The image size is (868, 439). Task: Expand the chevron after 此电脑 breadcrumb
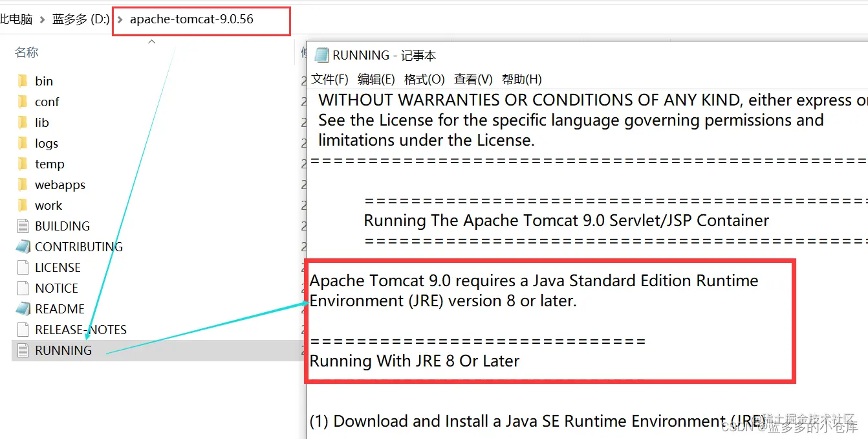click(43, 19)
